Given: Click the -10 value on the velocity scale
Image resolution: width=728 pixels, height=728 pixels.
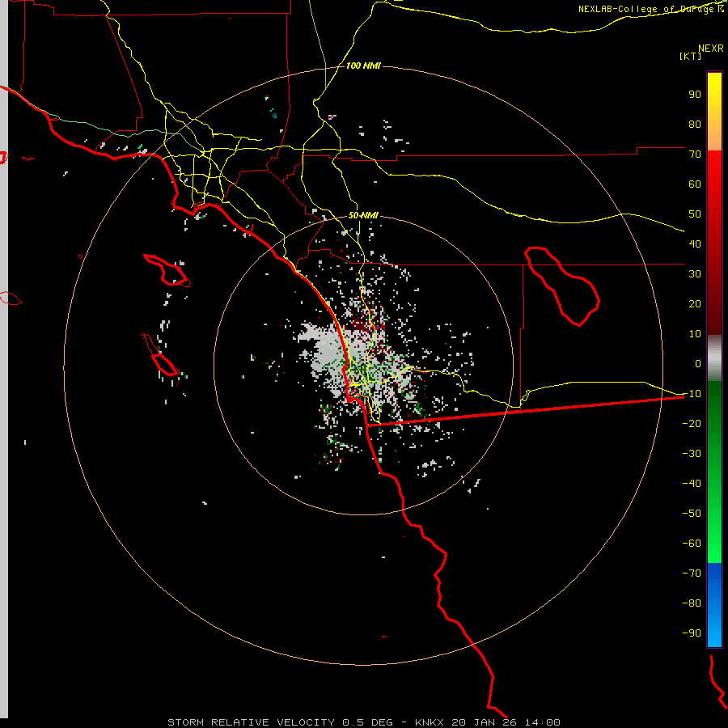Looking at the screenshot, I should pyautogui.click(x=692, y=394).
